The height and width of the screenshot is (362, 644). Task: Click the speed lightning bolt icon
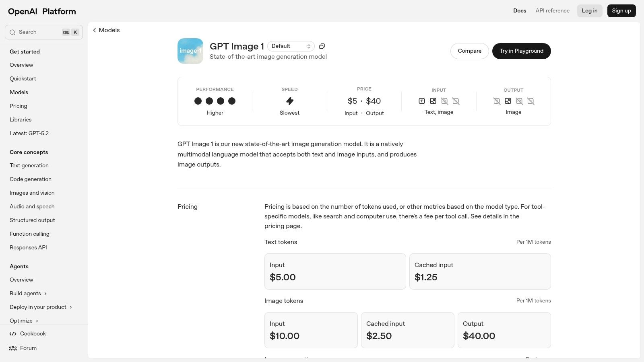click(290, 101)
